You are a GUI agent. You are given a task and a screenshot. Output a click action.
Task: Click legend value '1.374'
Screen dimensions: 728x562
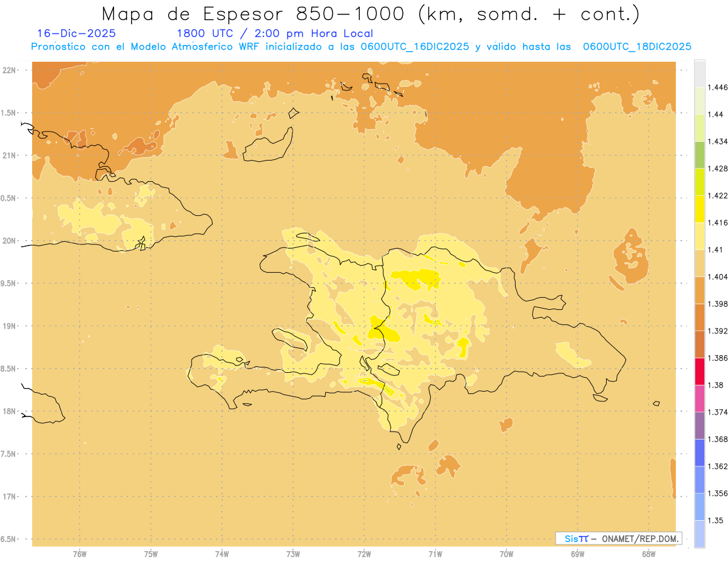click(718, 412)
